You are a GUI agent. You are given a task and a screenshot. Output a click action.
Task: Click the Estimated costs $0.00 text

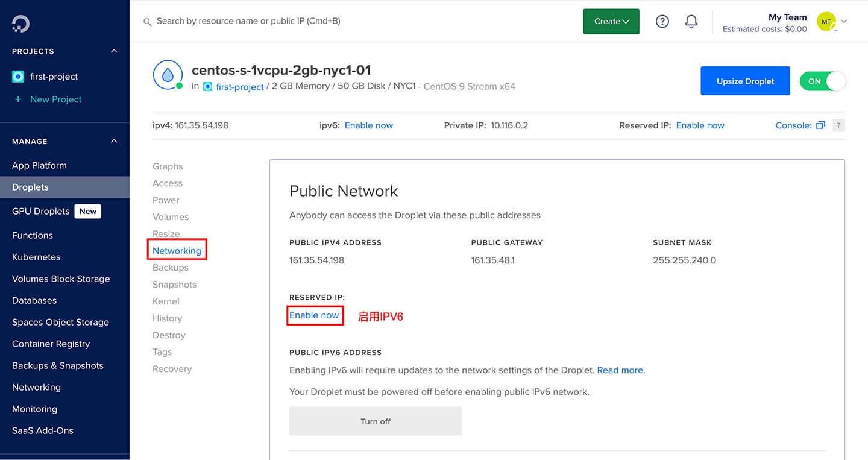(765, 29)
